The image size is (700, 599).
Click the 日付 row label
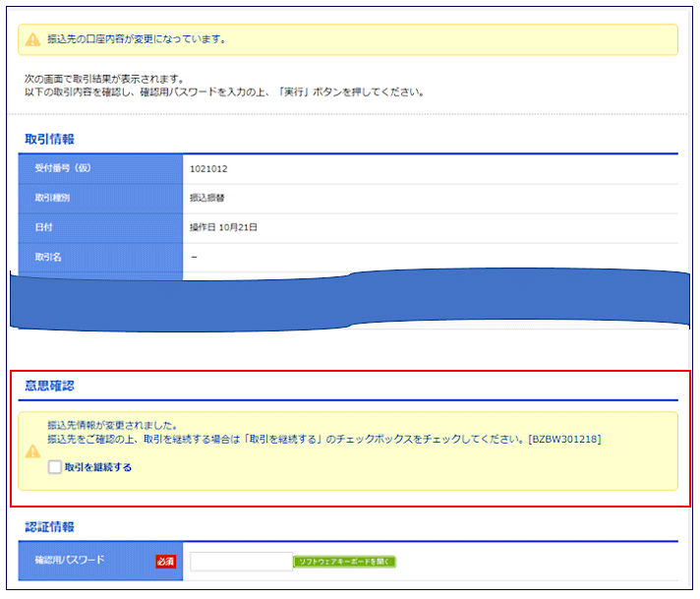tap(43, 227)
